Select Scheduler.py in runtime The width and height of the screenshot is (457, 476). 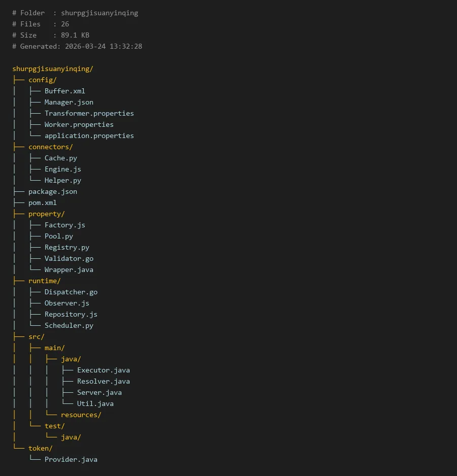(69, 325)
